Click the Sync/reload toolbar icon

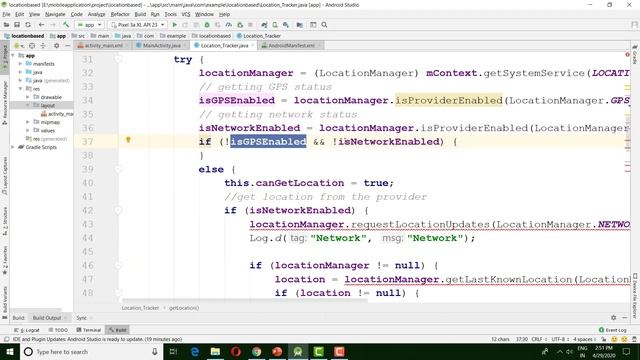coord(28,25)
